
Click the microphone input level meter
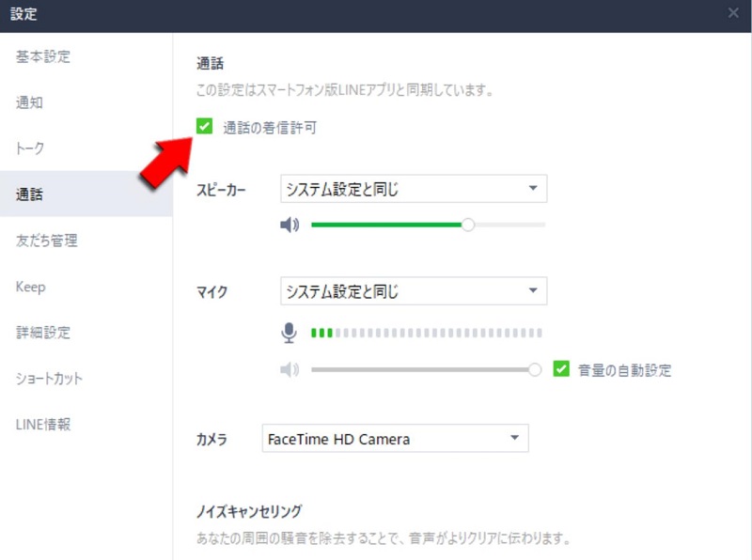(427, 333)
